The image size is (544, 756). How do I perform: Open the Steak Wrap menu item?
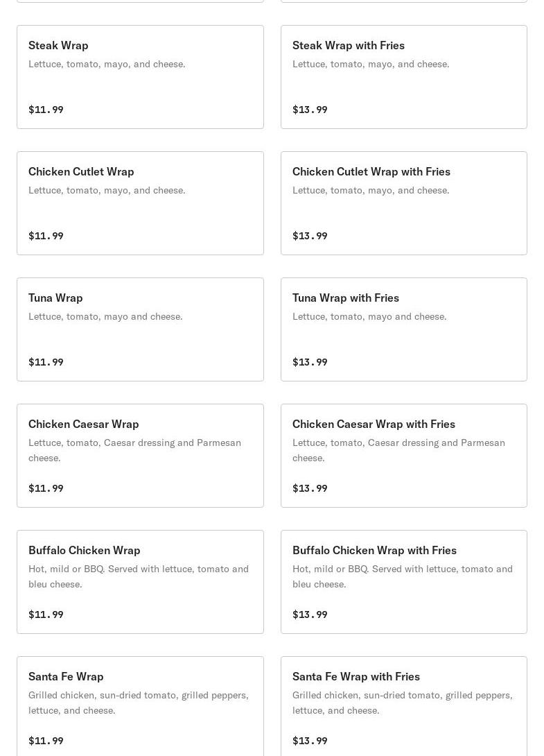coord(140,77)
